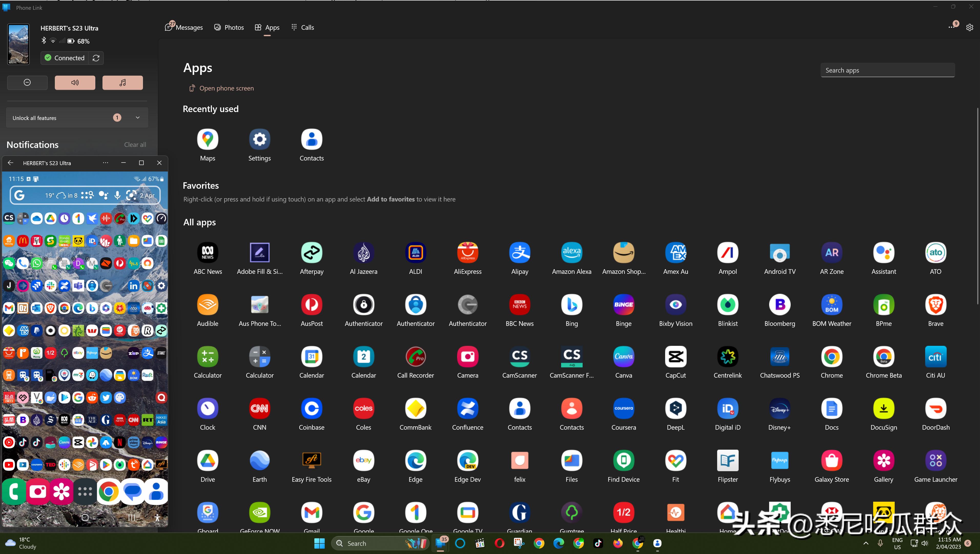Show hidden system tray icons
980x554 pixels.
coord(866,543)
